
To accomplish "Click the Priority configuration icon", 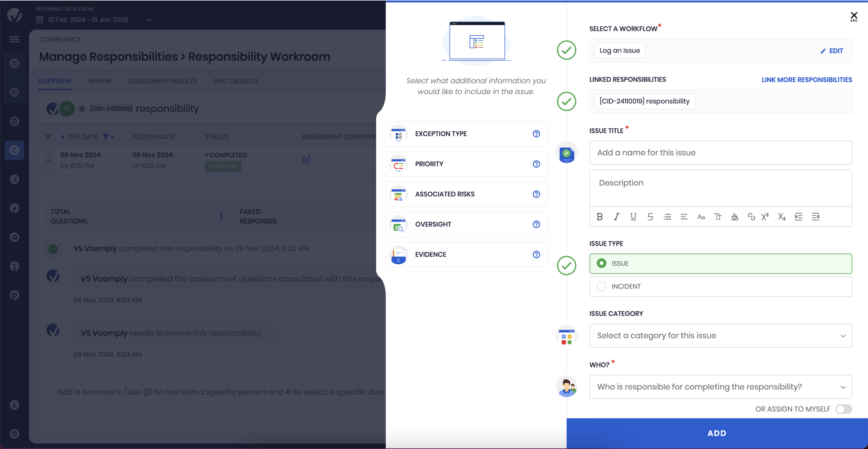I will click(x=399, y=164).
